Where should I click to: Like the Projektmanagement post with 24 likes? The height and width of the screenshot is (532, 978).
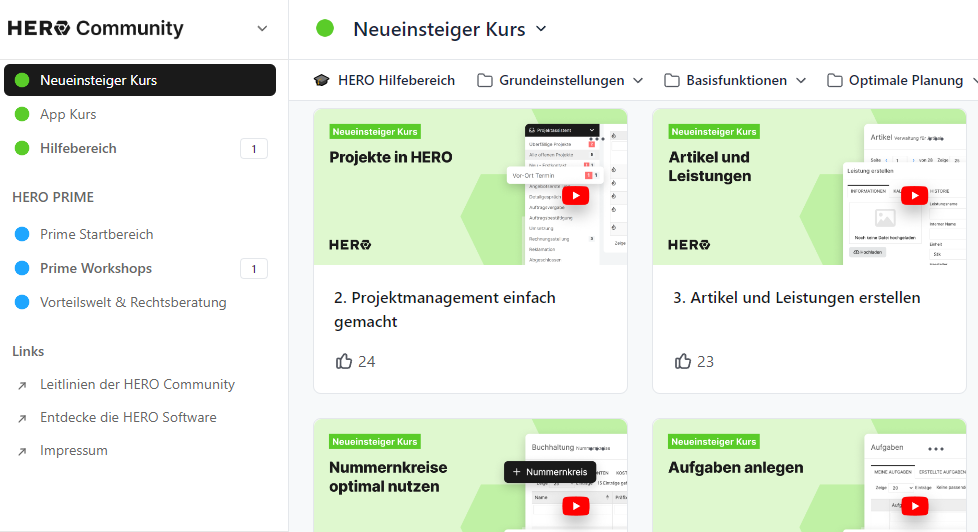click(x=344, y=361)
